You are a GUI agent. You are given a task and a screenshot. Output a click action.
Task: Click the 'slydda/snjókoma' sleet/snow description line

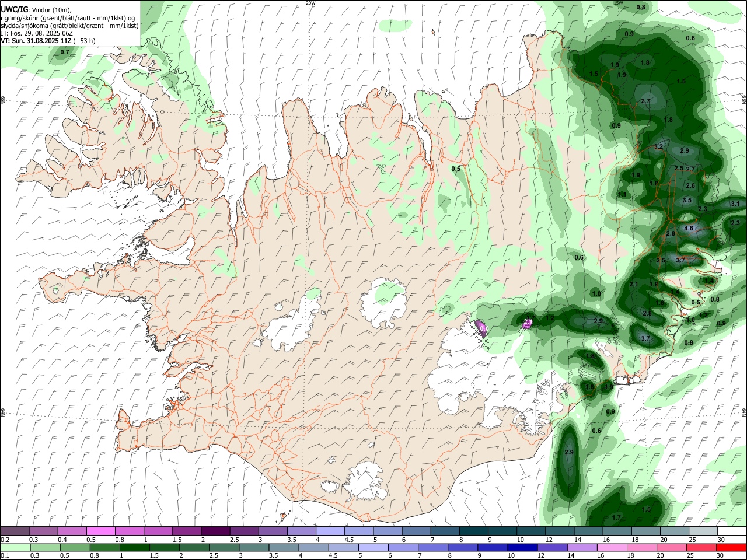(69, 26)
